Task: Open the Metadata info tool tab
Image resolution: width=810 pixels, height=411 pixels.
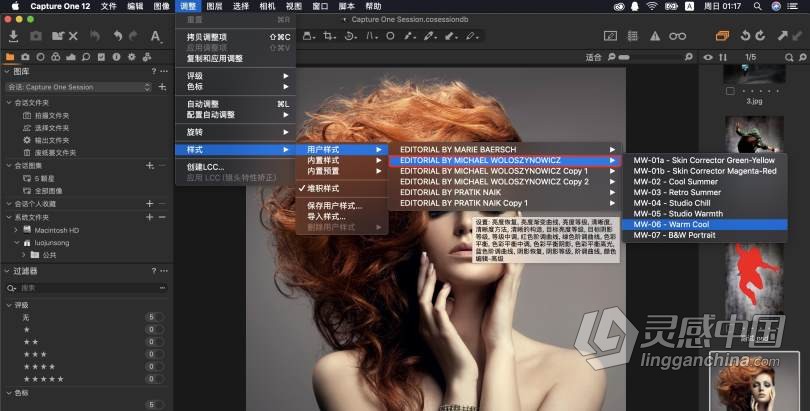Action: tap(116, 57)
